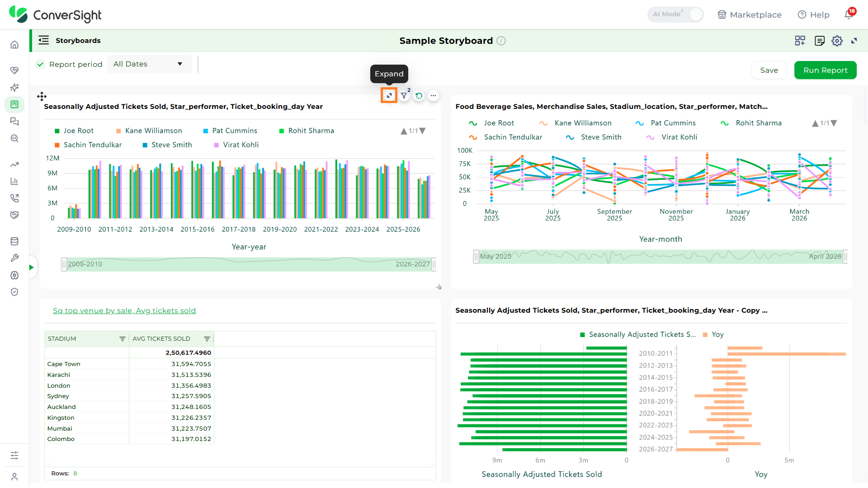The width and height of the screenshot is (868, 488).
Task: Click the Cape Town row in the table
Action: pos(129,364)
